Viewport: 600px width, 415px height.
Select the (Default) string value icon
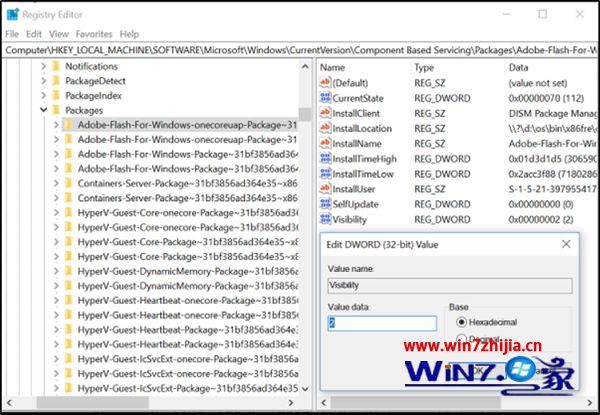tap(325, 82)
